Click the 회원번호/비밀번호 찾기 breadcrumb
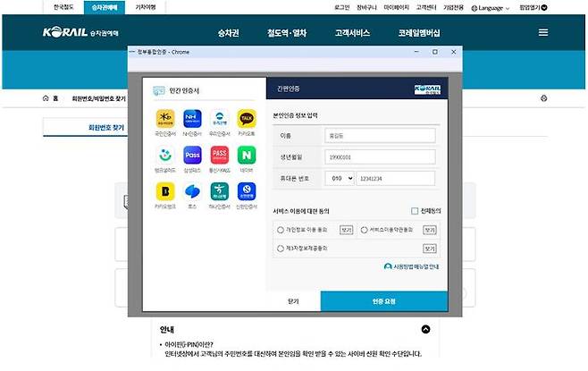Screen dimensions: 588x371 point(98,98)
